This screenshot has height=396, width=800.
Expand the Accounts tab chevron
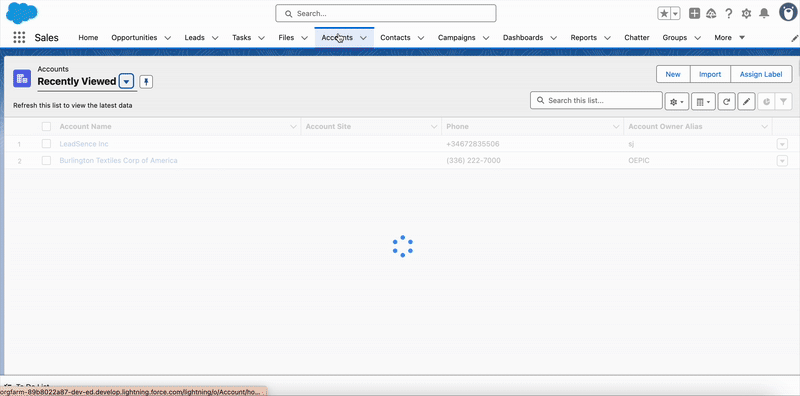(x=363, y=38)
